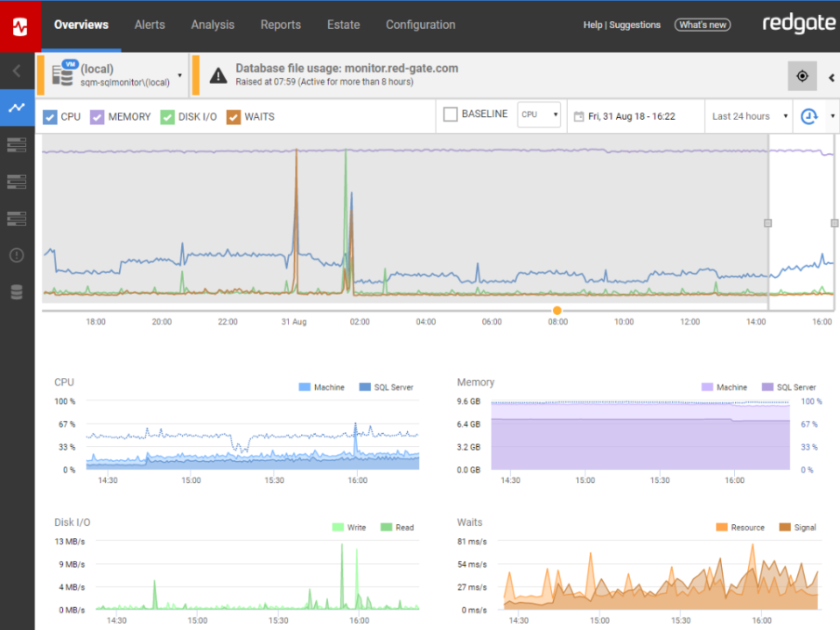Open the first server list icon in sidebar

click(16, 144)
